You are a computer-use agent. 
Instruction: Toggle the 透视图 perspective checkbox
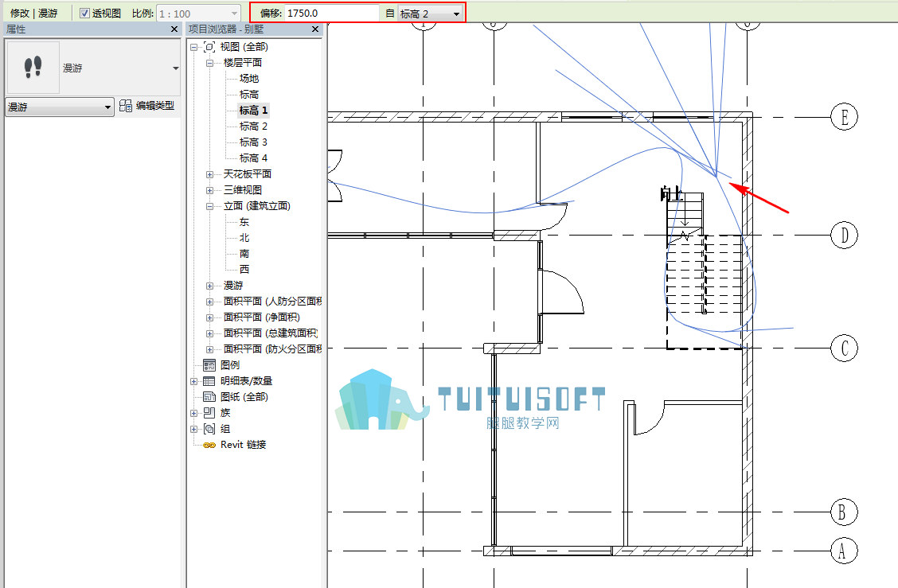click(x=84, y=14)
